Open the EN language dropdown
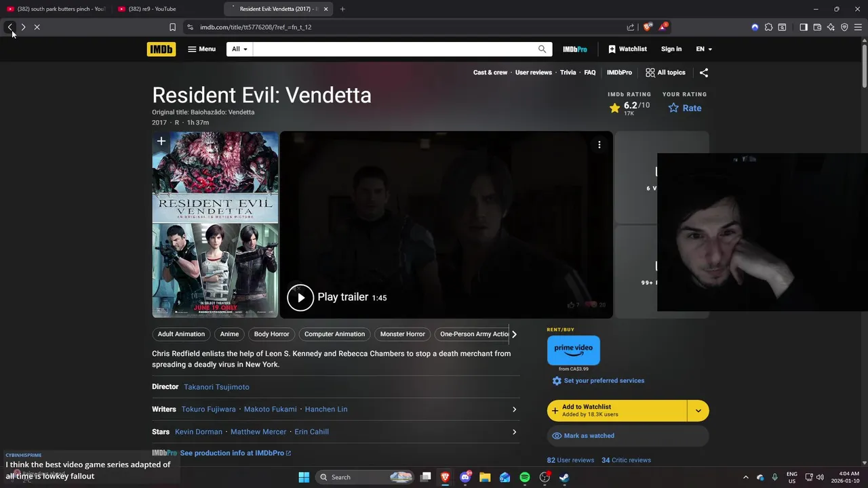This screenshot has width=868, height=488. point(704,49)
